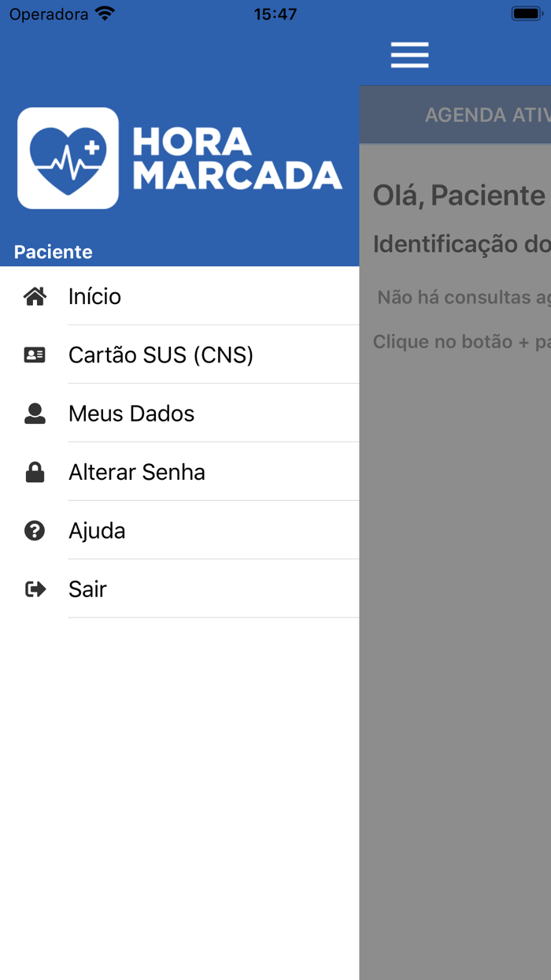This screenshot has height=980, width=551.
Task: Tap the Wi-Fi icon in the status bar
Action: tap(103, 12)
